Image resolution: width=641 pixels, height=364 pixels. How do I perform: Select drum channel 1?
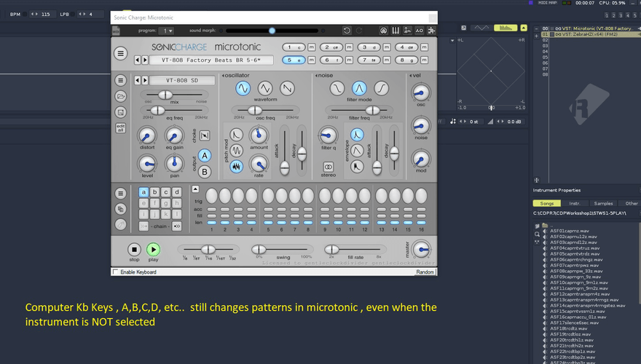point(294,47)
